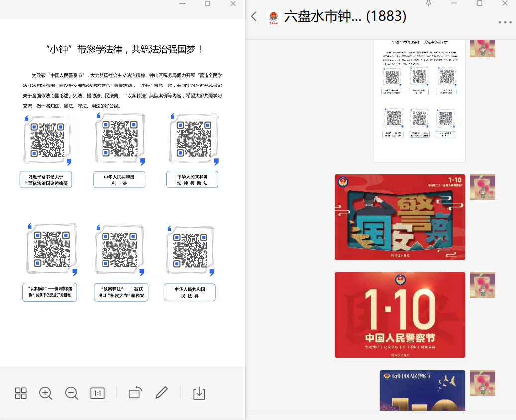Screen dimensions: 516x420
Task: Reset image to 1:1 actual size
Action: tap(98, 393)
